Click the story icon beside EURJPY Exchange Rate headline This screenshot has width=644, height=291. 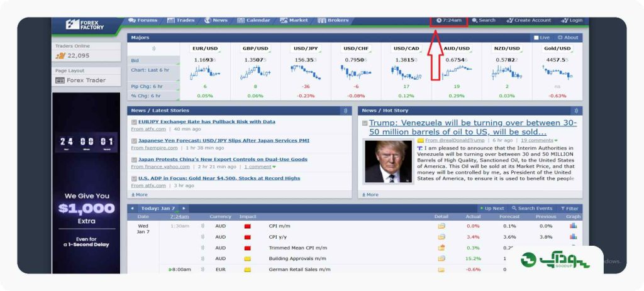tap(134, 122)
